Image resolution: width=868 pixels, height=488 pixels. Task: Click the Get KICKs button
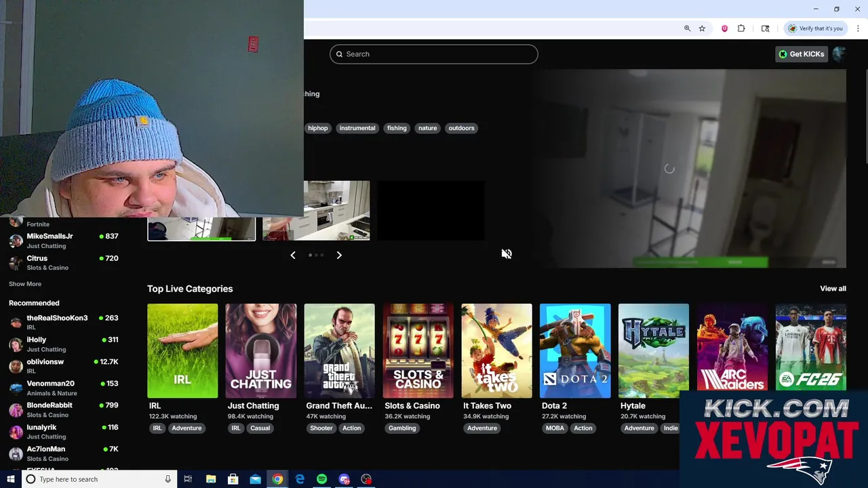(802, 54)
